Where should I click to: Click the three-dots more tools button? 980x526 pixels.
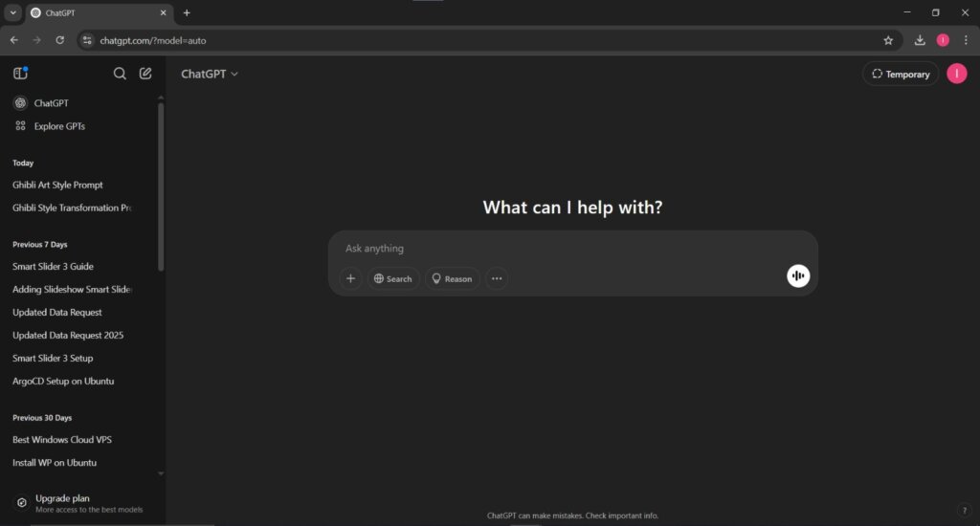[x=497, y=278]
